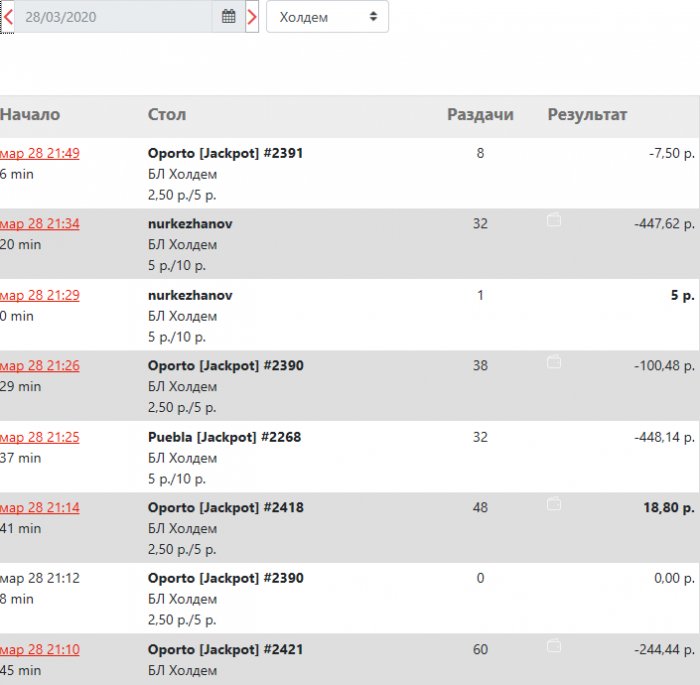
Task: Select table name Puebla [Jackpot] #2268
Action: [225, 437]
